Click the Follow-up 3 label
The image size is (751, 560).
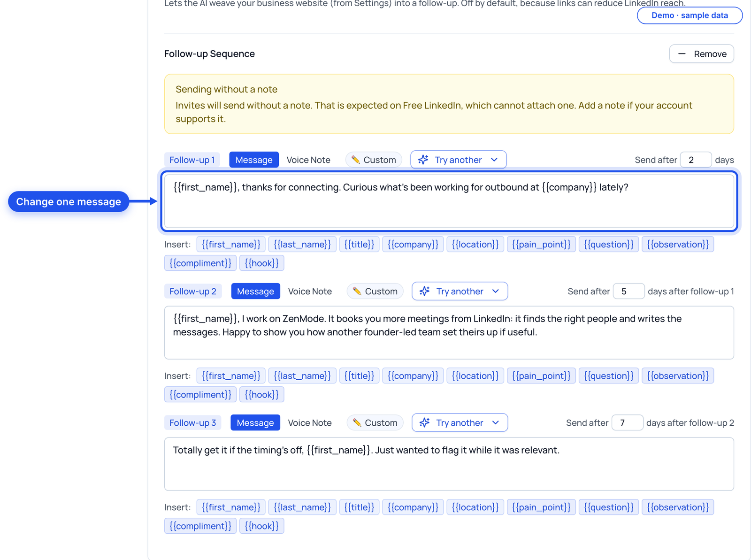(x=193, y=422)
